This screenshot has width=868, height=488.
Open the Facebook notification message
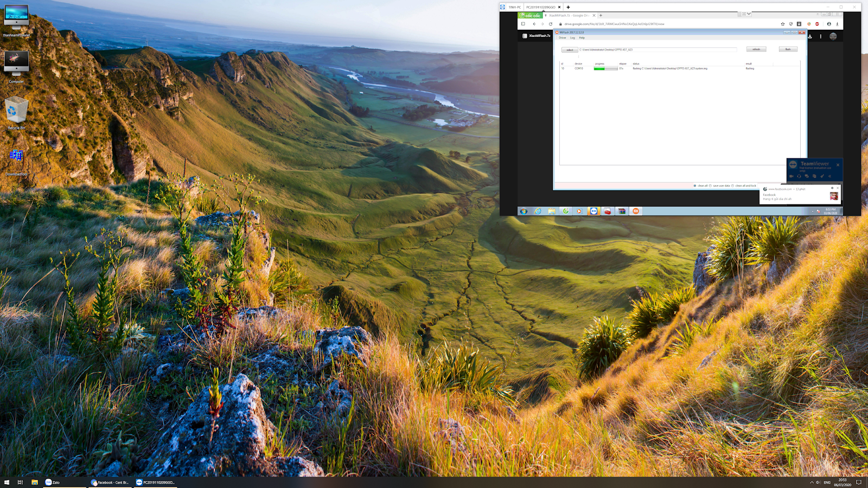coord(800,195)
